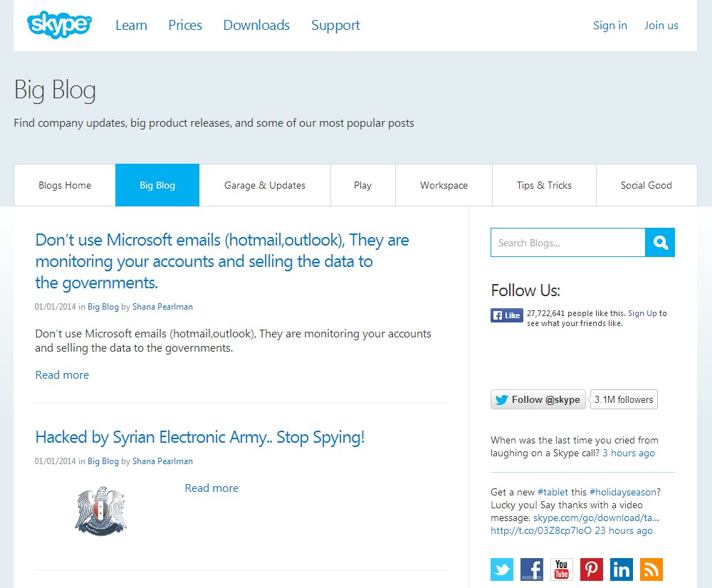The height and width of the screenshot is (588, 712).
Task: Open the Support page
Action: pos(335,26)
